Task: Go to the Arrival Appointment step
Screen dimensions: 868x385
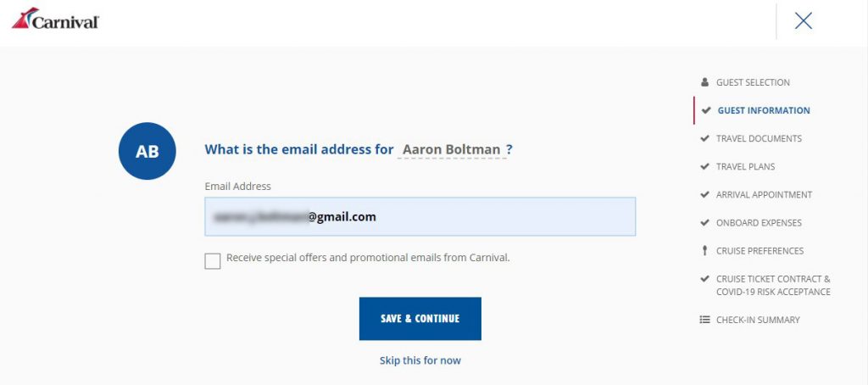Action: [764, 195]
